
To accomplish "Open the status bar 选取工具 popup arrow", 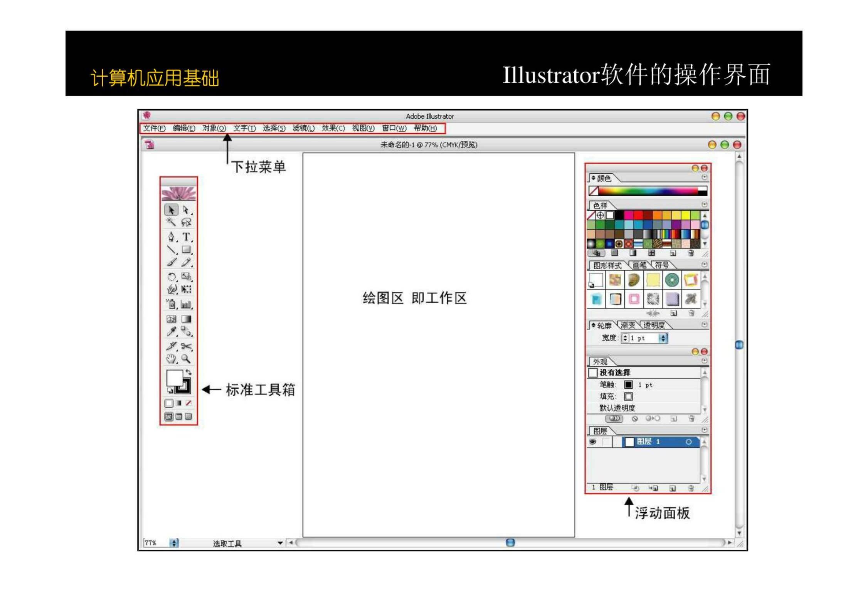I will coord(280,543).
